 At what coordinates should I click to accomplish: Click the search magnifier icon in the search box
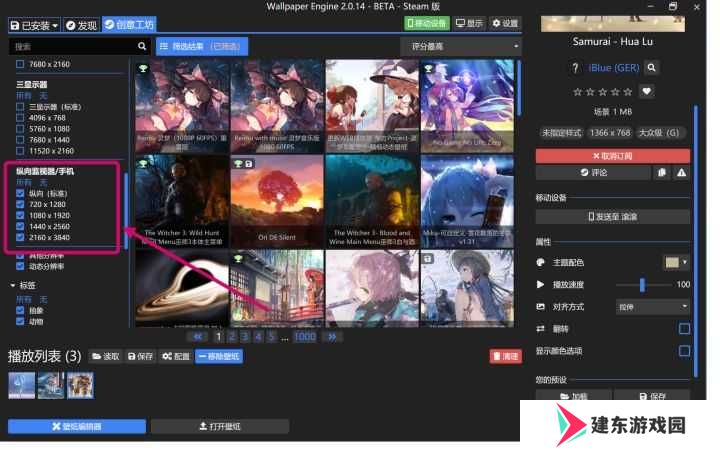(142, 46)
